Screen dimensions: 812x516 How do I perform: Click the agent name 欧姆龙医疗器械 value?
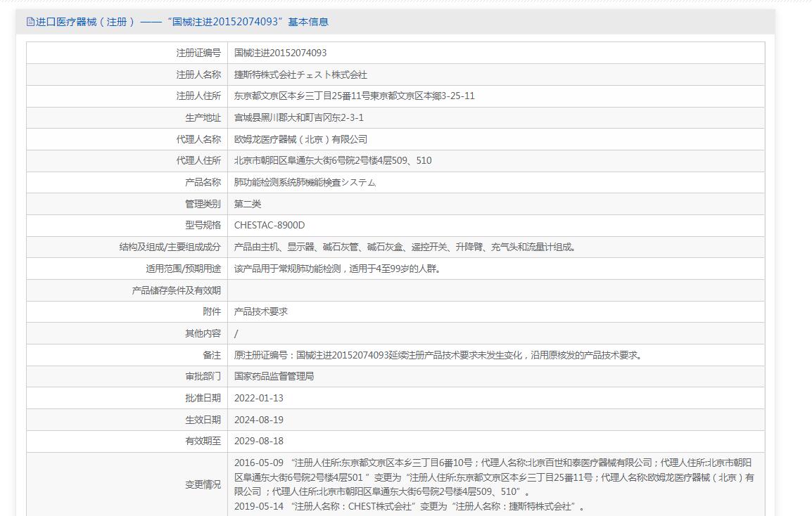pos(300,139)
